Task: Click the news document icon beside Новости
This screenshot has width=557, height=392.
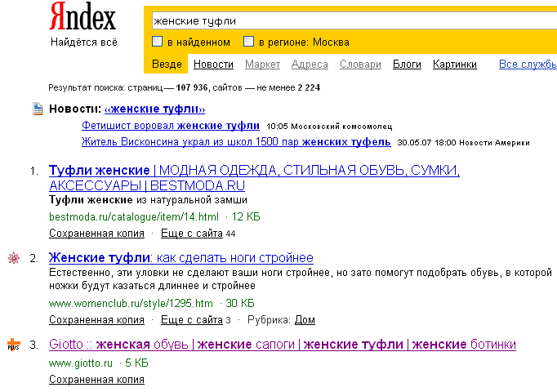Action: point(38,109)
